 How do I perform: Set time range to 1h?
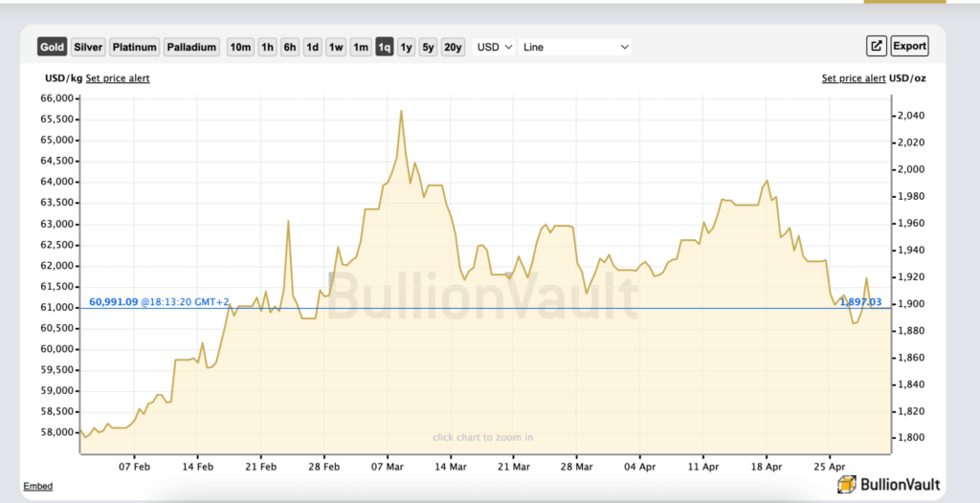[x=268, y=47]
